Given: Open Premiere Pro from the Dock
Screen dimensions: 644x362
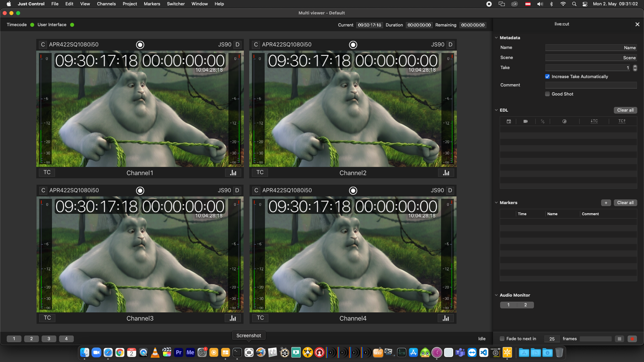Looking at the screenshot, I should coord(178,352).
